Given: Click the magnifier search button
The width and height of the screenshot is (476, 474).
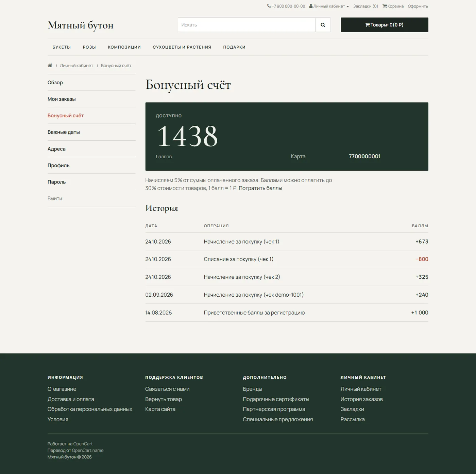Looking at the screenshot, I should coord(323,25).
